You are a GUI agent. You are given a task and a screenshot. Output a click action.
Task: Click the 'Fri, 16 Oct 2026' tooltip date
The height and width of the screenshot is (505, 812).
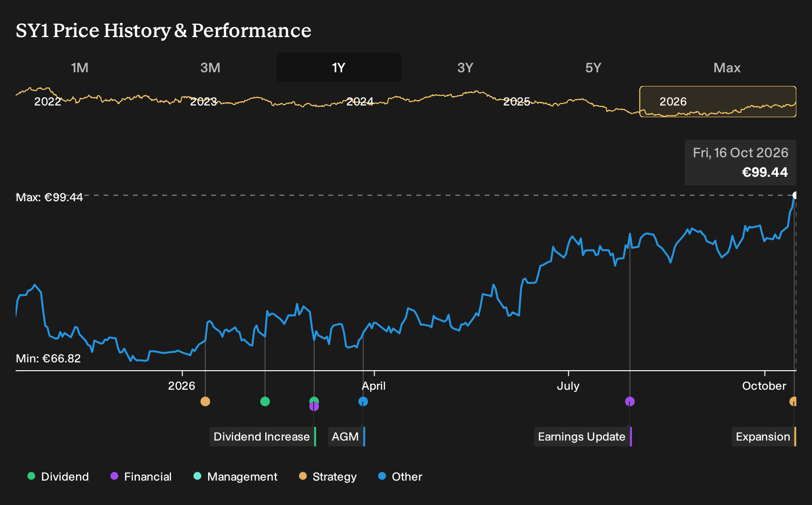pyautogui.click(x=741, y=153)
